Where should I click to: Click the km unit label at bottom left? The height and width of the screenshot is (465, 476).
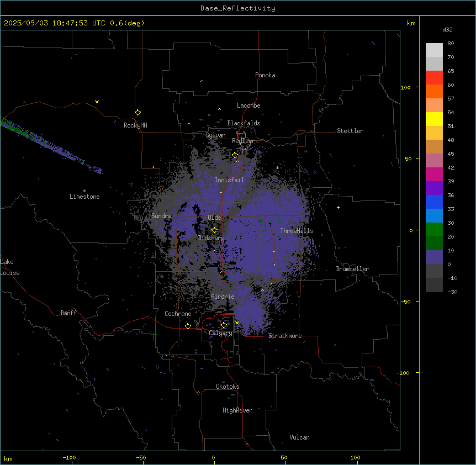tap(8, 458)
